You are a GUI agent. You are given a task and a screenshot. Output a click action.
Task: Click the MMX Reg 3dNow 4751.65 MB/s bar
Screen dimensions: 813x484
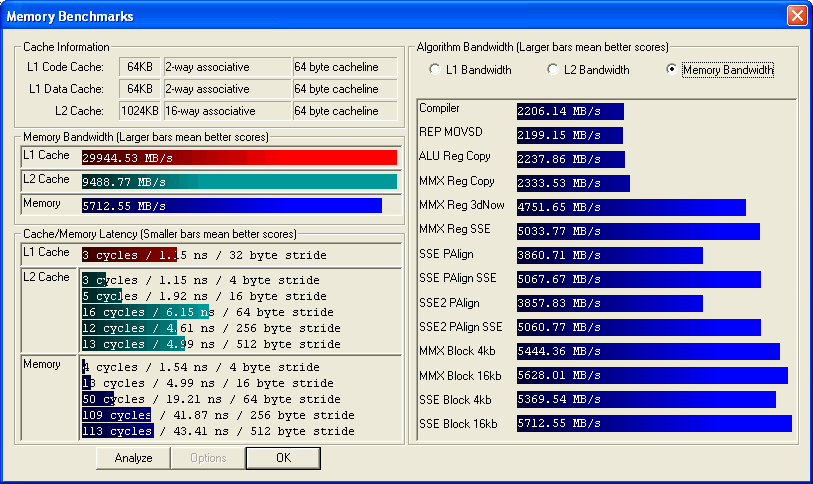[632, 207]
